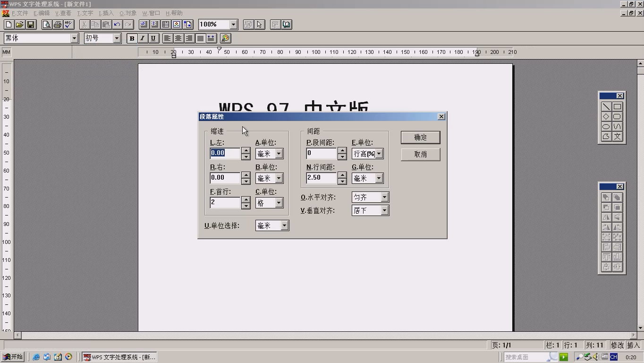Click the 搜索桌面 desktop search box
Image resolution: width=644 pixels, height=363 pixels.
pos(531,357)
